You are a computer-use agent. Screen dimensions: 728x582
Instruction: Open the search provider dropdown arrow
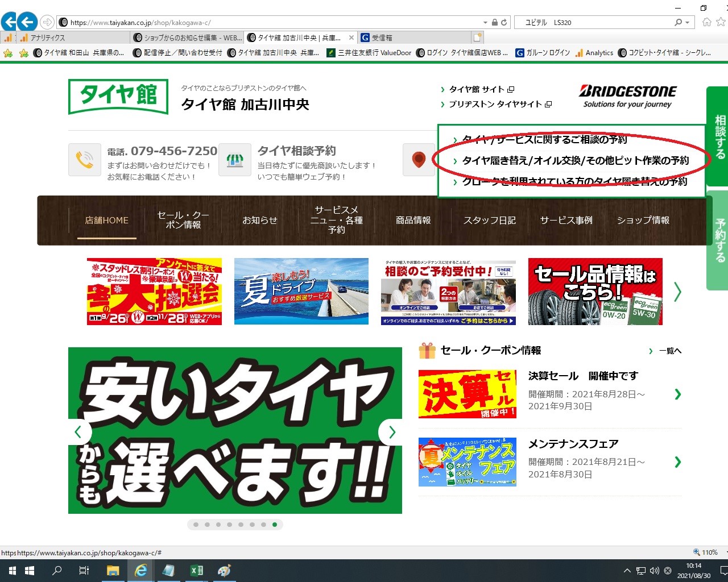(687, 22)
